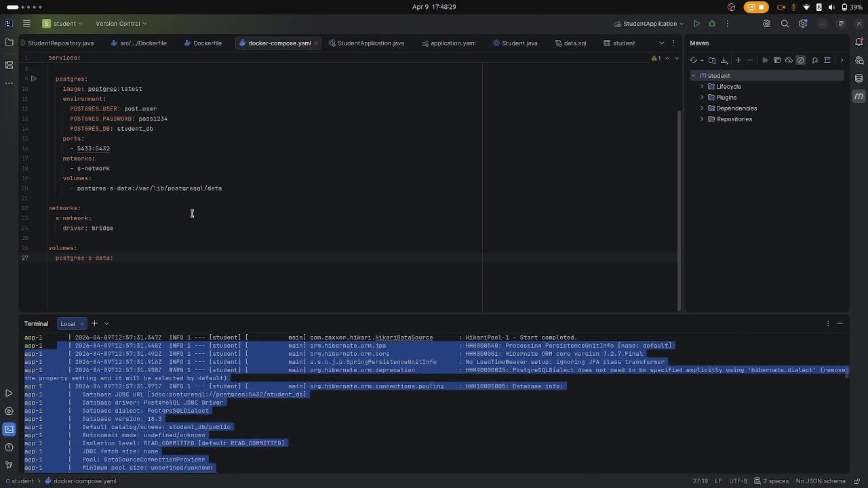868x488 pixels.
Task: Toggle Maven Offline Mode cloud icon
Action: pos(789,60)
